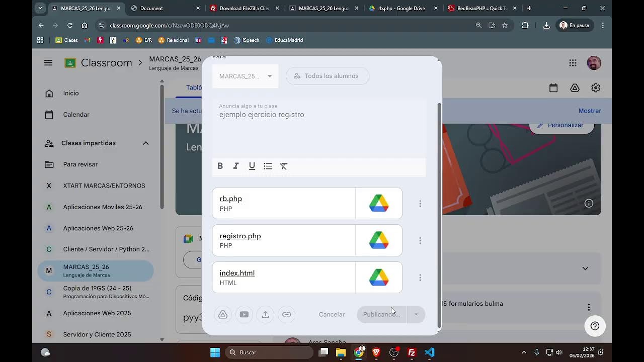Screen dimensions: 644x362
Task: Open options menu for the registro.php attachment
Action: (x=420, y=241)
